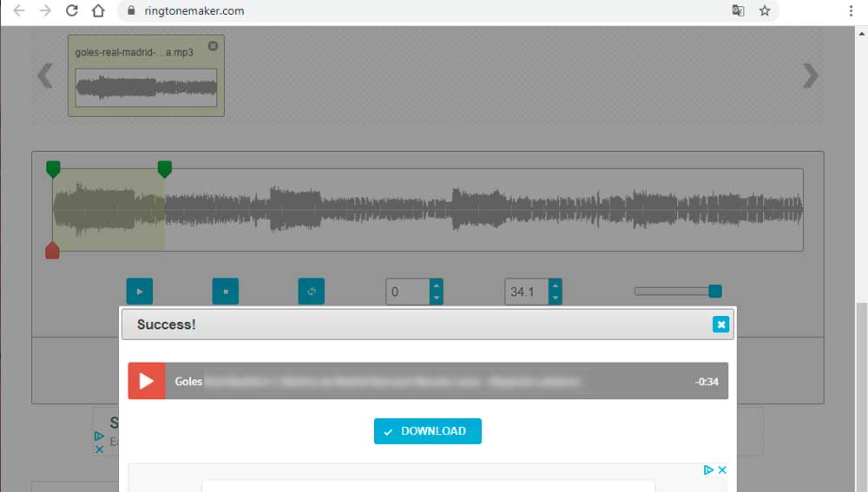Remove the goles-real-madrid mp3 file
The height and width of the screenshot is (492, 868).
(214, 46)
